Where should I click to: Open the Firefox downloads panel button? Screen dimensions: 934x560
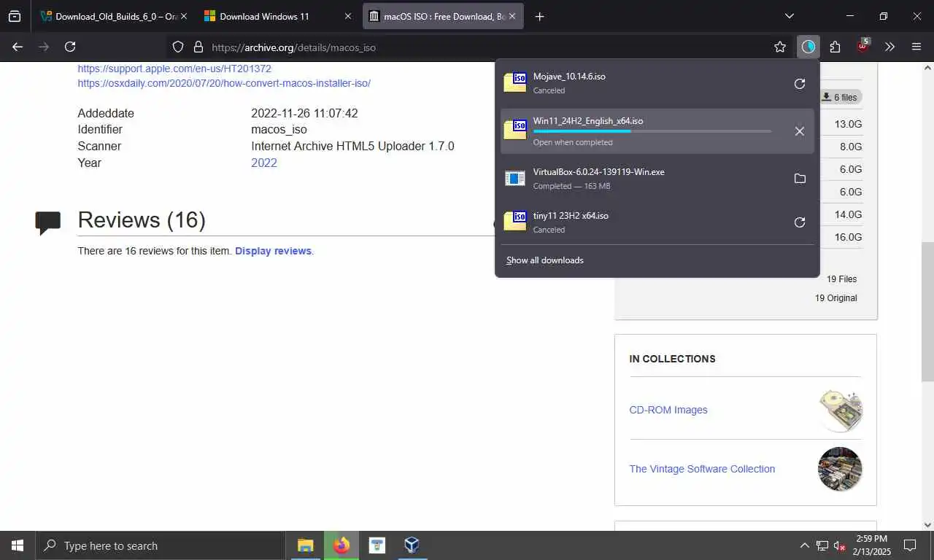(808, 47)
